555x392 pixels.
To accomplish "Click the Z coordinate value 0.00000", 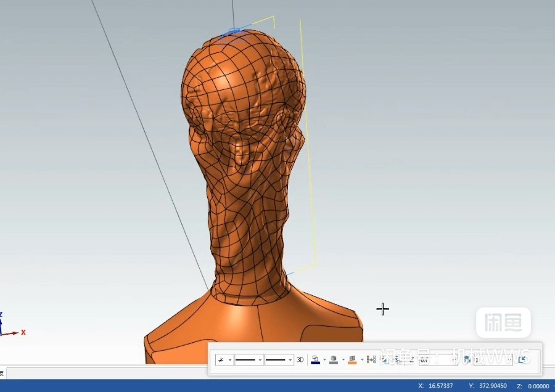I will click(538, 386).
